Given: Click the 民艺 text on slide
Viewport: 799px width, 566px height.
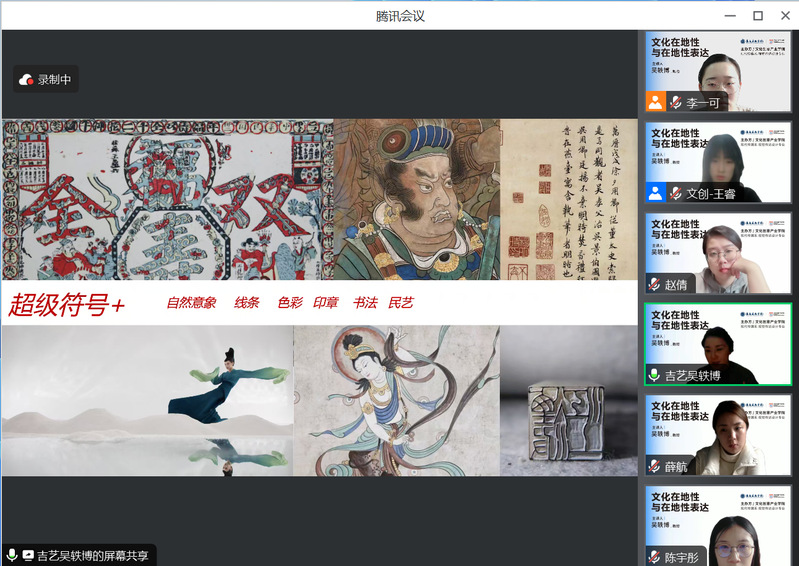Looking at the screenshot, I should [x=401, y=303].
